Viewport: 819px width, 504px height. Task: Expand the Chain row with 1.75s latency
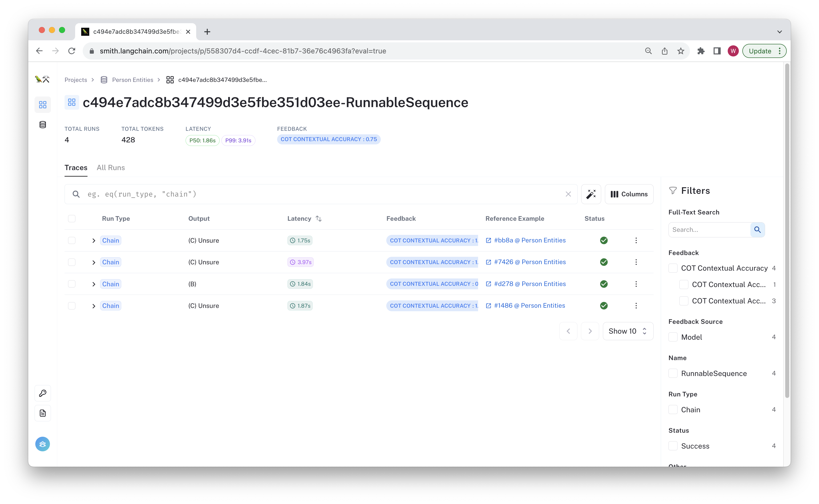tap(94, 240)
